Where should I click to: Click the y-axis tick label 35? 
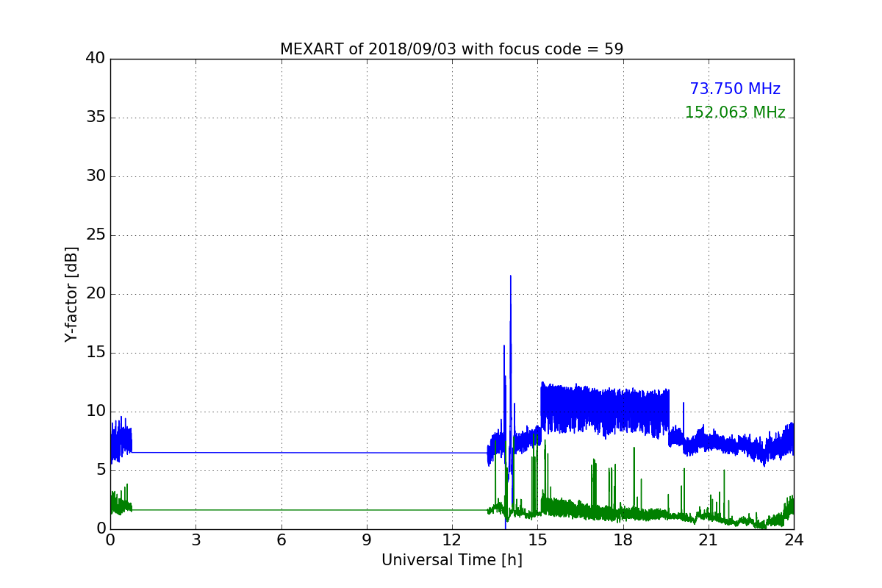95,118
